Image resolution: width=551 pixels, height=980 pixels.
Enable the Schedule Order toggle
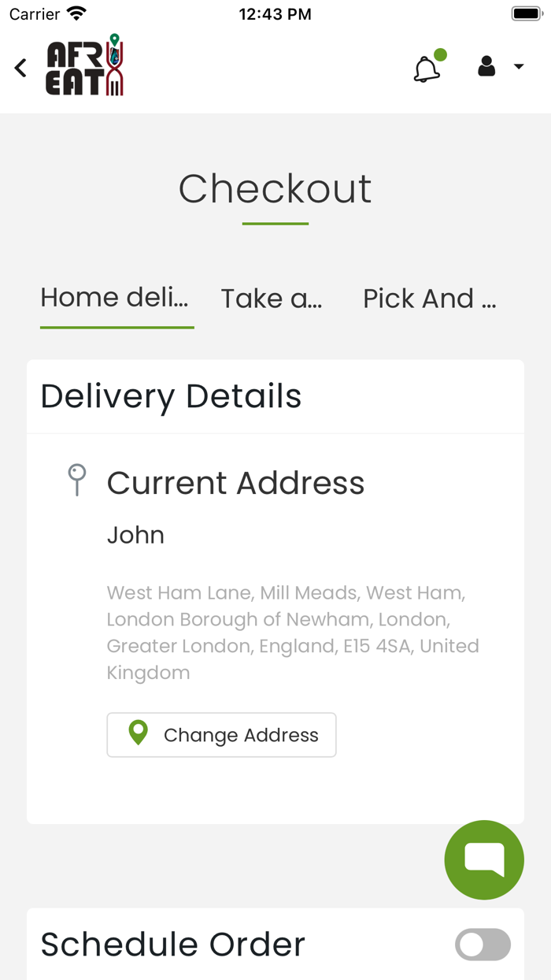point(483,945)
